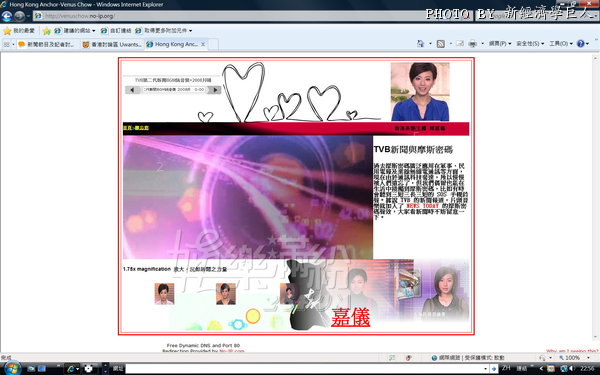Click the red NEWS TODAY text

click(x=422, y=206)
